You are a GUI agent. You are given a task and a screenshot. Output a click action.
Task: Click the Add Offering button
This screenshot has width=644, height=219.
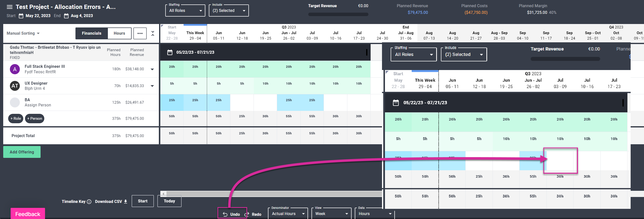pos(22,152)
